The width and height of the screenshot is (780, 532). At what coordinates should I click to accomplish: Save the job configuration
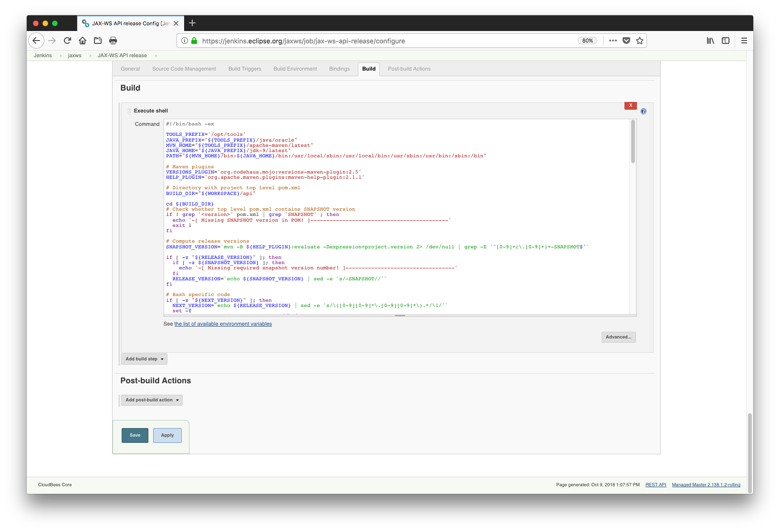135,435
